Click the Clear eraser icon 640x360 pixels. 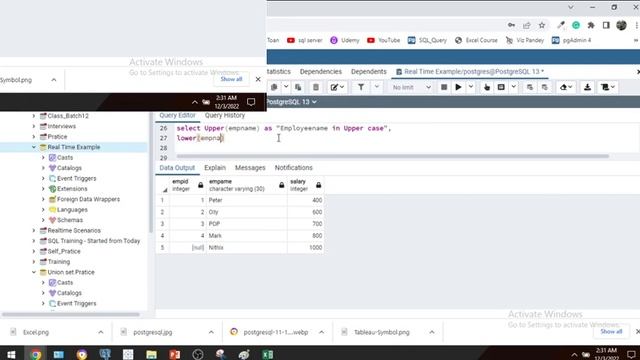563,87
